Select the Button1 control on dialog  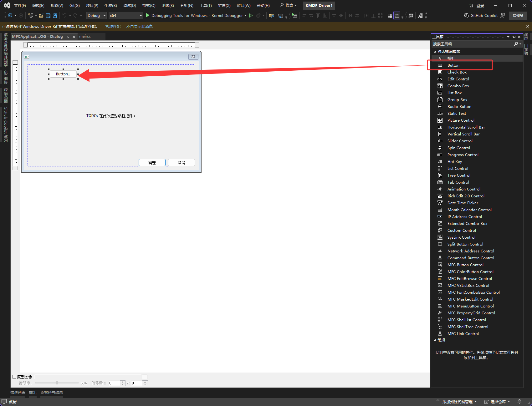(63, 74)
